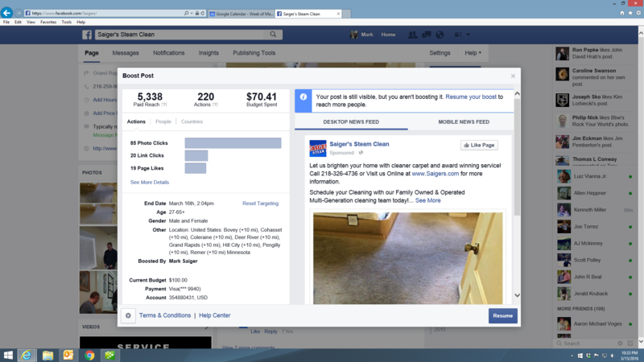Expand the account menu arrow in header
Screen dimensions: 644x362
coord(469,35)
